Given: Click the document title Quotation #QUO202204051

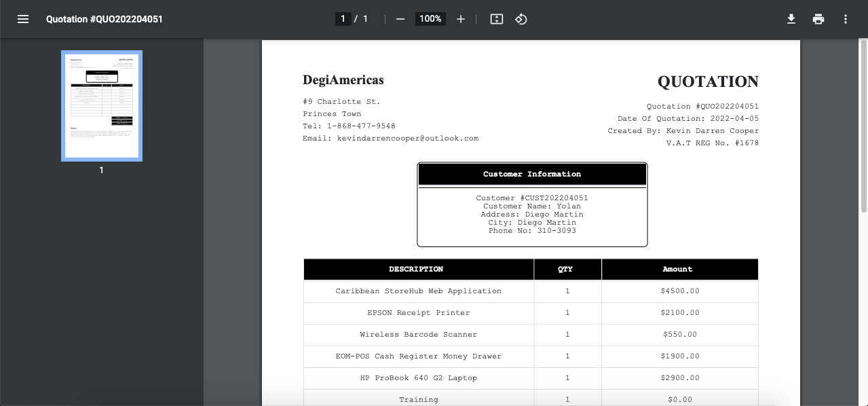Looking at the screenshot, I should coord(105,19).
